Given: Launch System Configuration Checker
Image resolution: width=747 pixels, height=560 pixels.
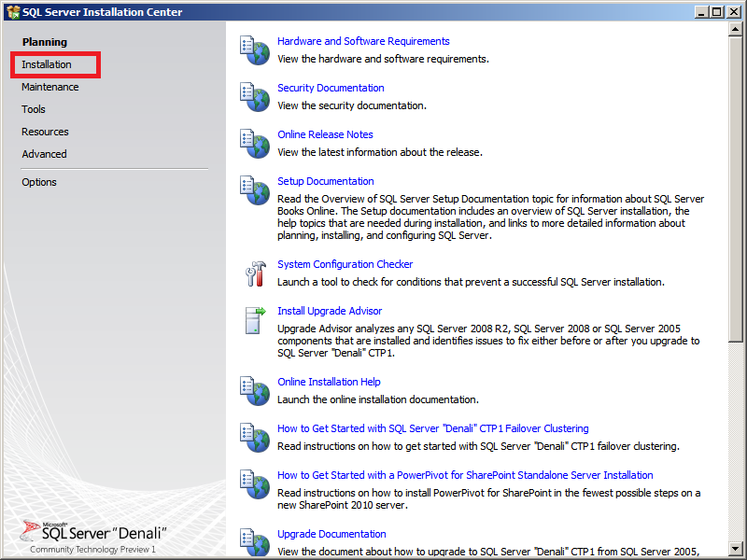Looking at the screenshot, I should click(345, 264).
